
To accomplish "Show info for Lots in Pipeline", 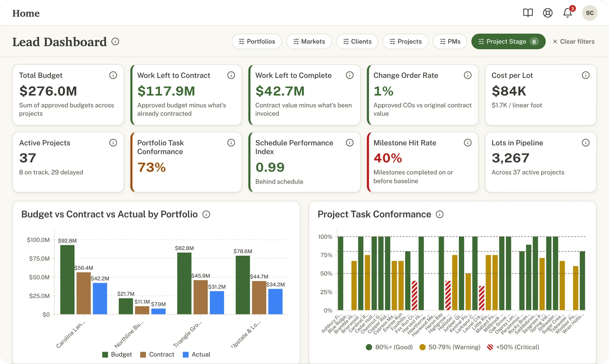I will [x=586, y=143].
